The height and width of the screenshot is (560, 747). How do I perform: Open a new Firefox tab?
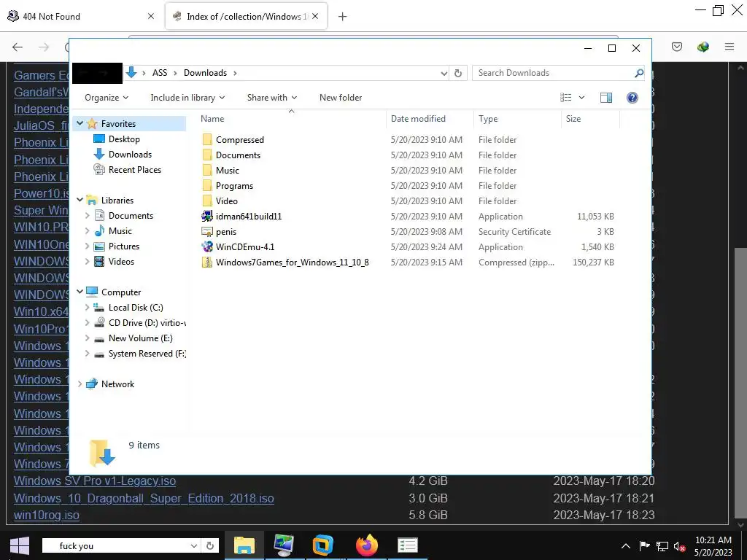pyautogui.click(x=343, y=17)
